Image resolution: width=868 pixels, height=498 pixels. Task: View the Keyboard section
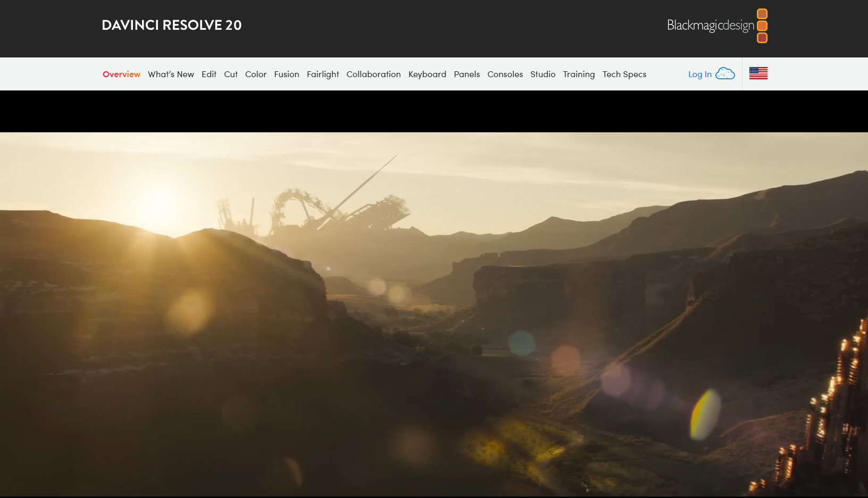pos(427,74)
